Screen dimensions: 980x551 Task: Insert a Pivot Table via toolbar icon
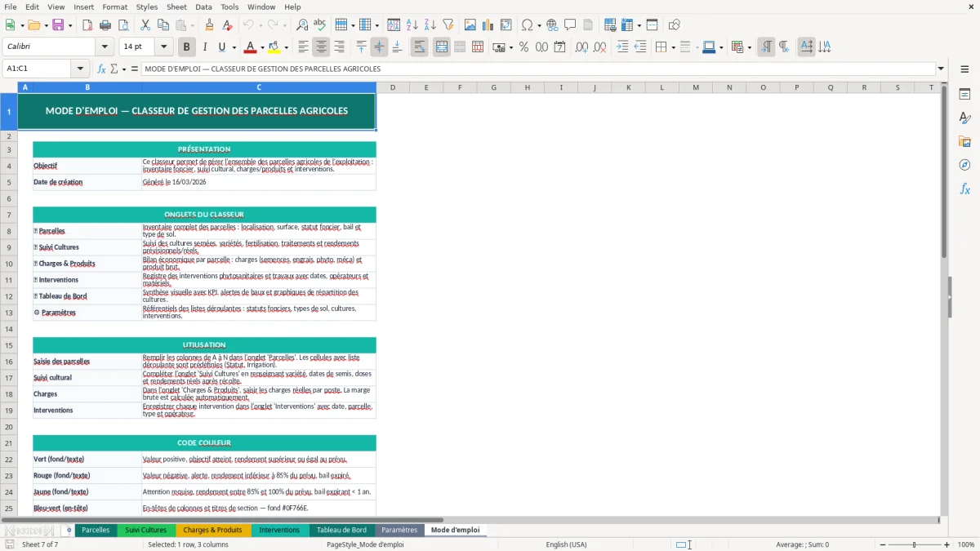[506, 25]
